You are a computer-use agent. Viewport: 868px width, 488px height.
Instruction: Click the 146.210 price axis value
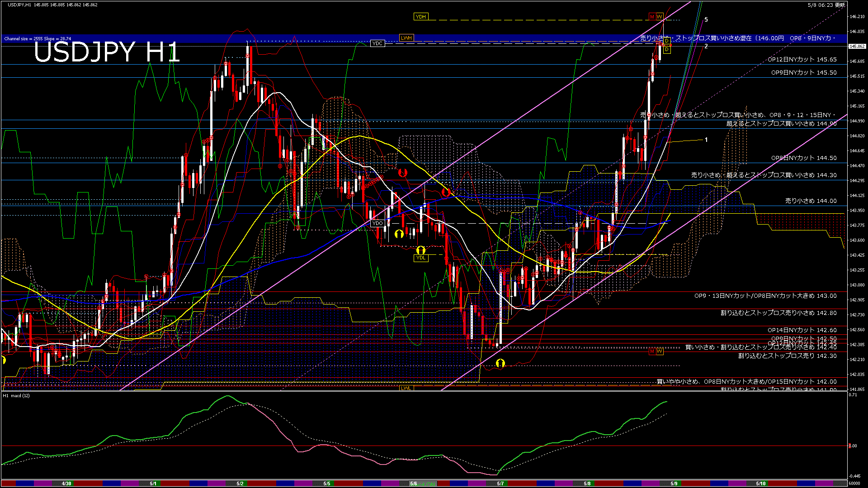[857, 17]
